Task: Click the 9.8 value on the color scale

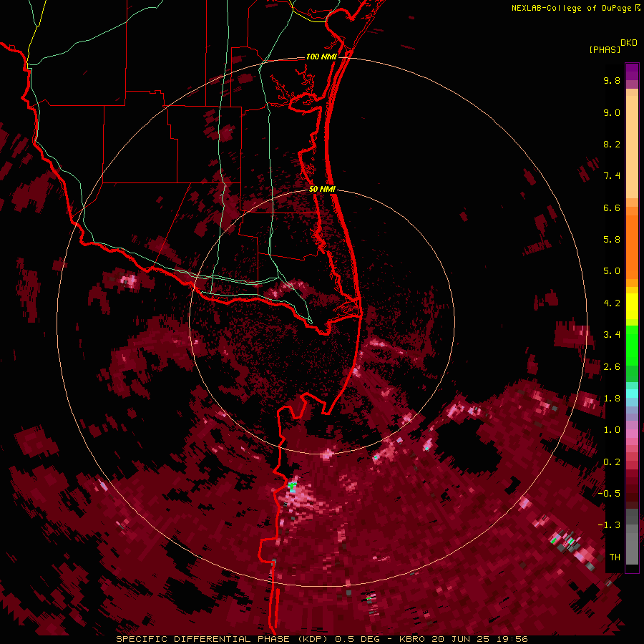Action: point(612,80)
